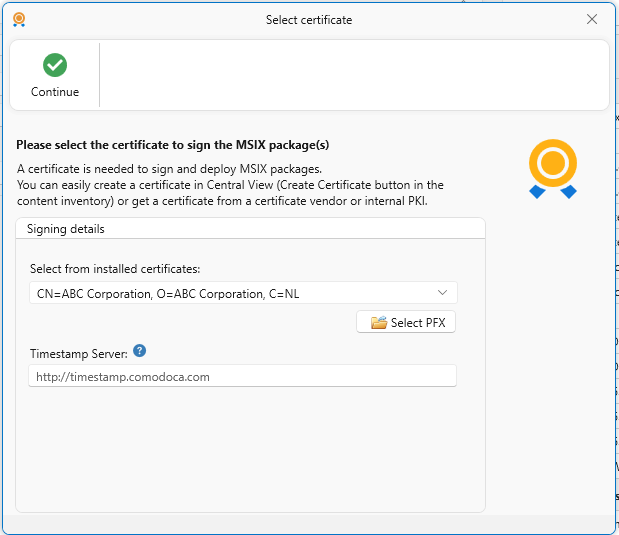The height and width of the screenshot is (535, 619).
Task: Click the Select from installed certificates label
Action: tap(115, 268)
